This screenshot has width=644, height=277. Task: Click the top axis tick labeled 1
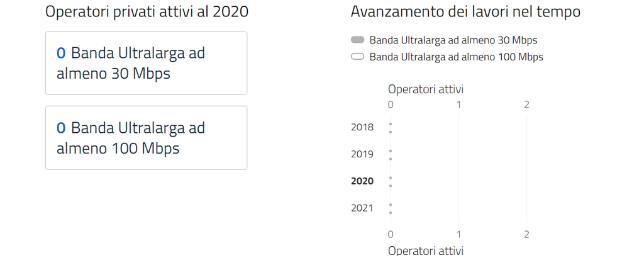pyautogui.click(x=458, y=105)
